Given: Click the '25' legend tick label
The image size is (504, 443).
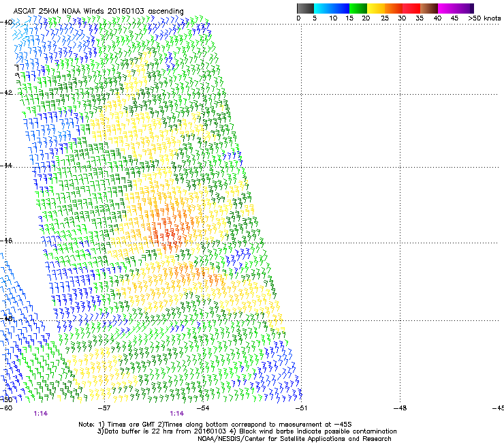Looking at the screenshot, I should click(385, 18).
